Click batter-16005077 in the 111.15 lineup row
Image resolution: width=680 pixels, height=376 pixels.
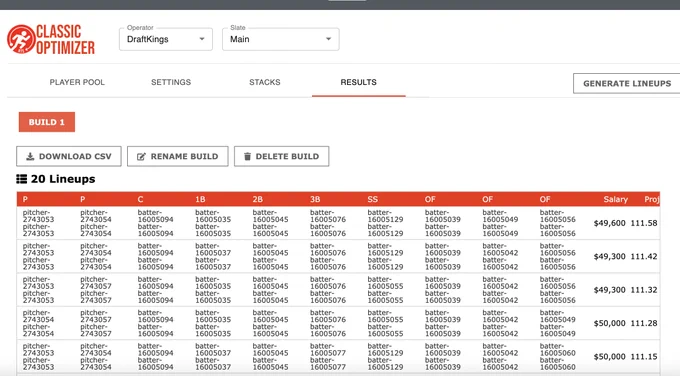click(328, 356)
